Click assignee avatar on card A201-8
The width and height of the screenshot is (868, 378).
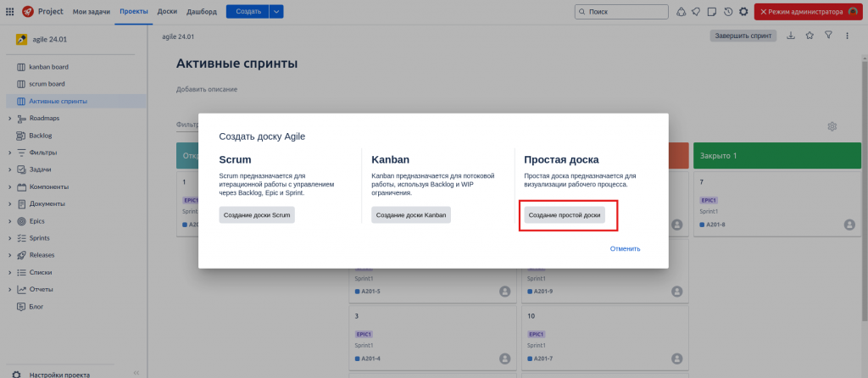tap(849, 225)
